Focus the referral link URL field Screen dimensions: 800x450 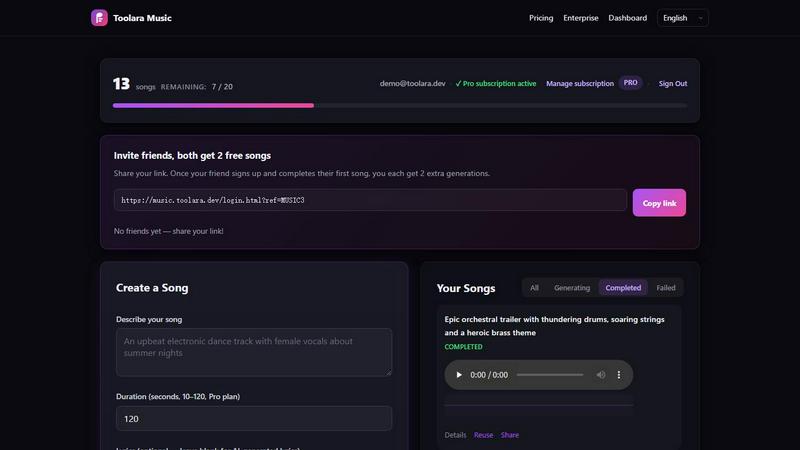[370, 200]
